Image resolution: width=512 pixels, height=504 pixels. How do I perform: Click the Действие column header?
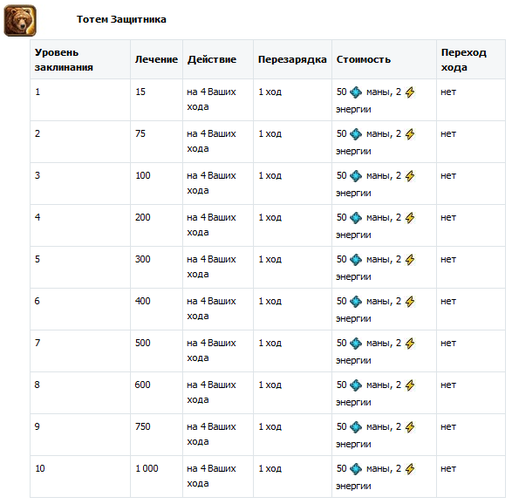click(212, 59)
